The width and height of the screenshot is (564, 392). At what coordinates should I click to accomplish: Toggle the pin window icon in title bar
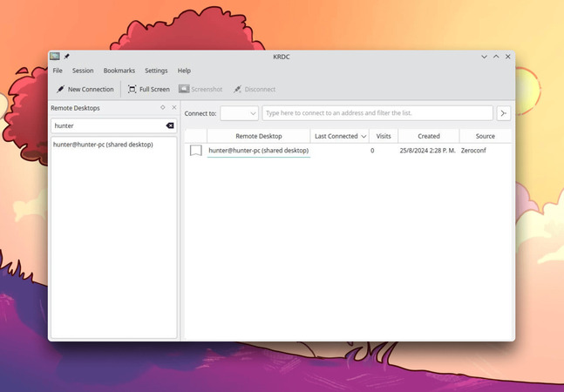[x=66, y=57]
